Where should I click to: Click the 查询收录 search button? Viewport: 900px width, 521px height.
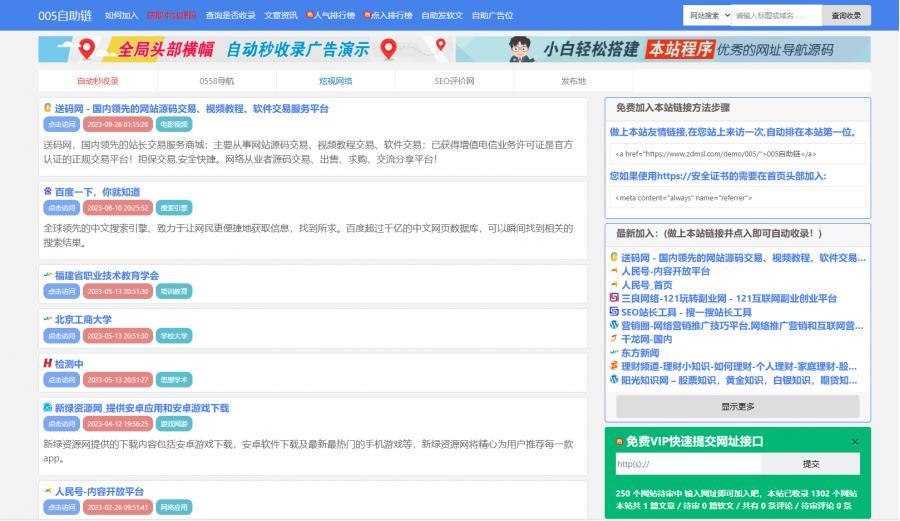tap(846, 15)
